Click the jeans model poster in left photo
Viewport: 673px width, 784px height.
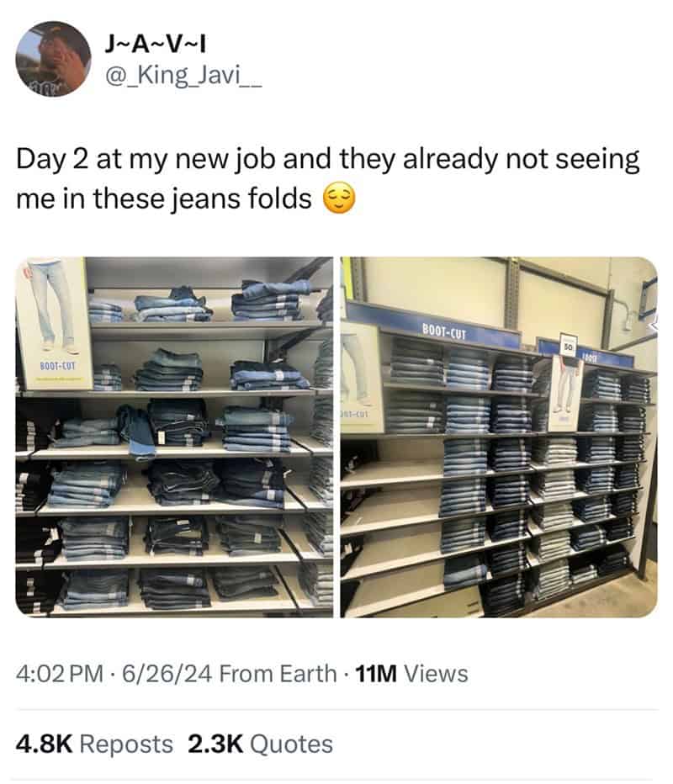(x=54, y=323)
